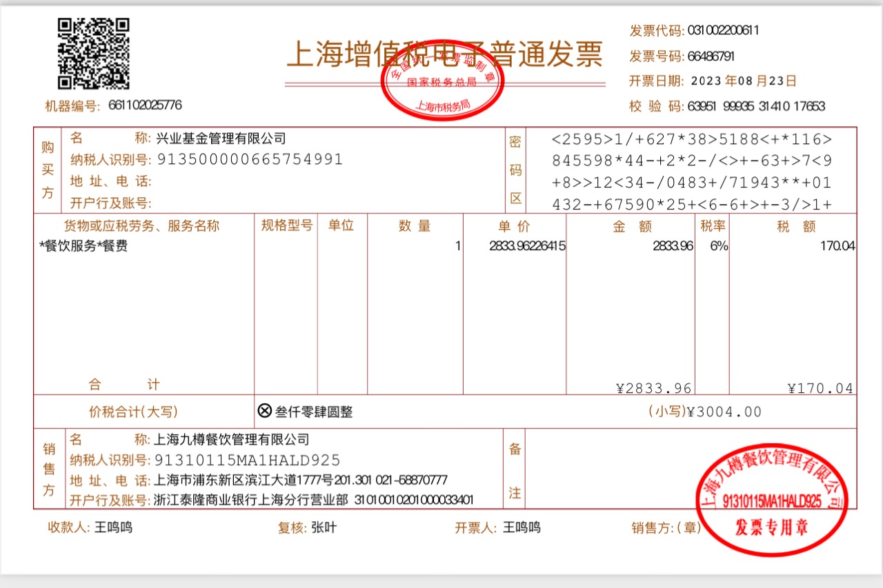This screenshot has height=588, width=883.
Task: Click the 价税合计(大写) label
Action: [133, 412]
